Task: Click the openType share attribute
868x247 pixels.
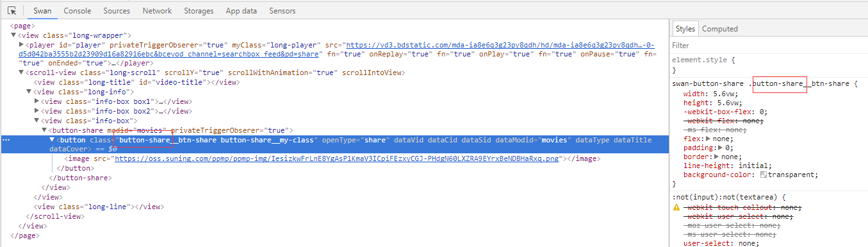Action: (x=354, y=139)
